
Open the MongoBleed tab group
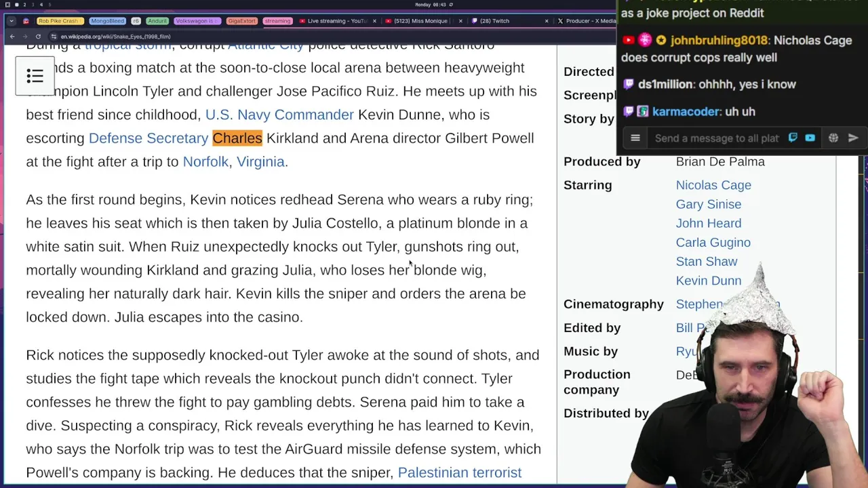108,21
